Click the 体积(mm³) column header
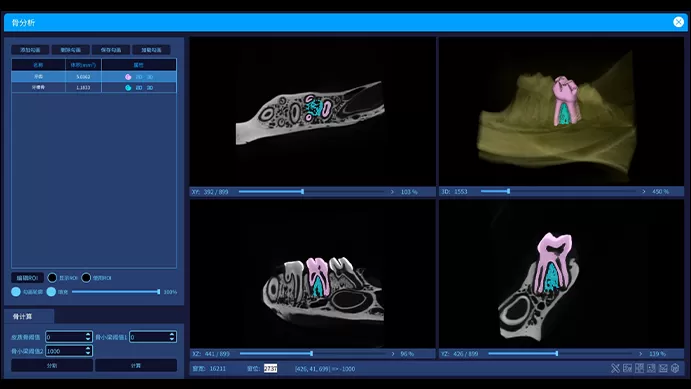This screenshot has height=389, width=691. point(83,65)
